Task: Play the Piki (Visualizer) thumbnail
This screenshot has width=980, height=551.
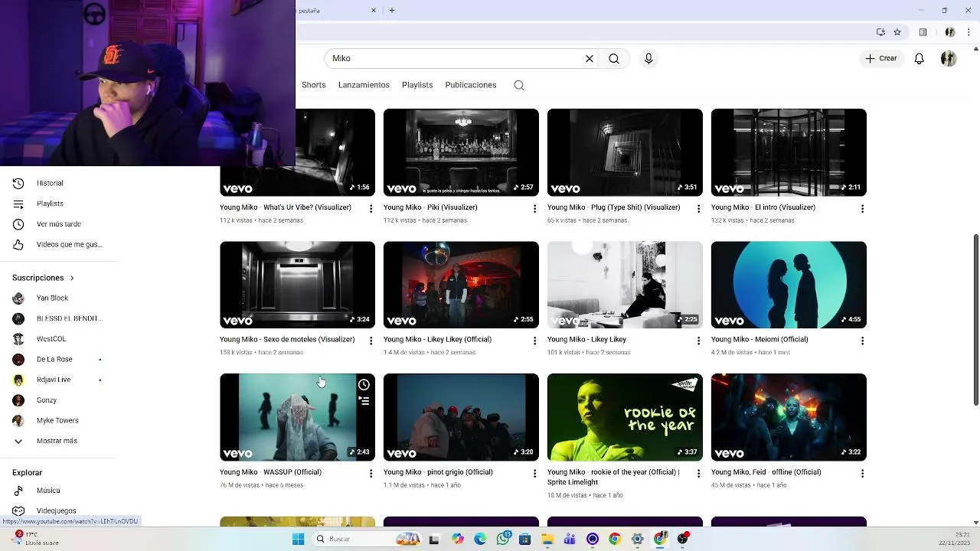Action: click(461, 152)
